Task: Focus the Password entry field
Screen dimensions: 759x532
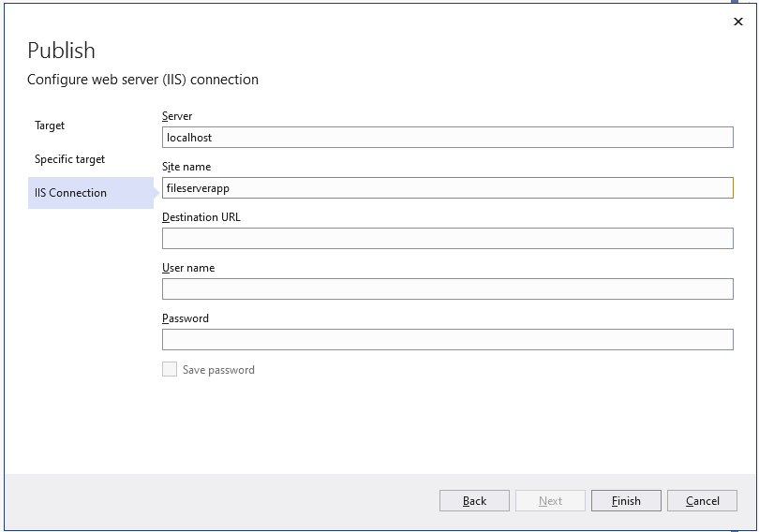Action: click(x=447, y=339)
